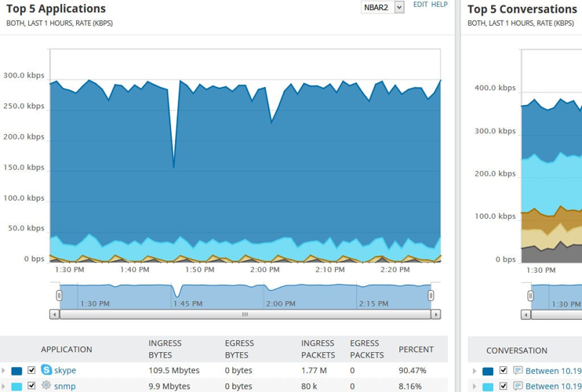Click the left scroll arrow under Applications chart

(54, 314)
